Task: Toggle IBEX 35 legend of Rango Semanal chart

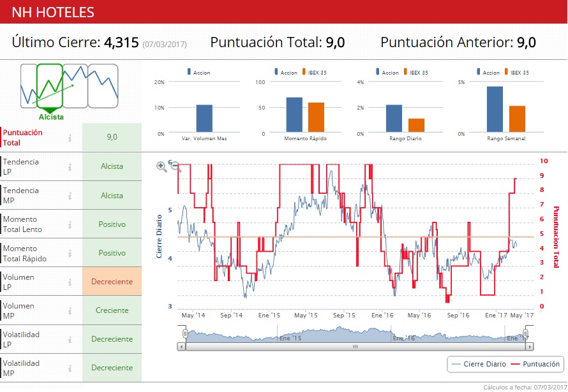Action: pos(516,72)
